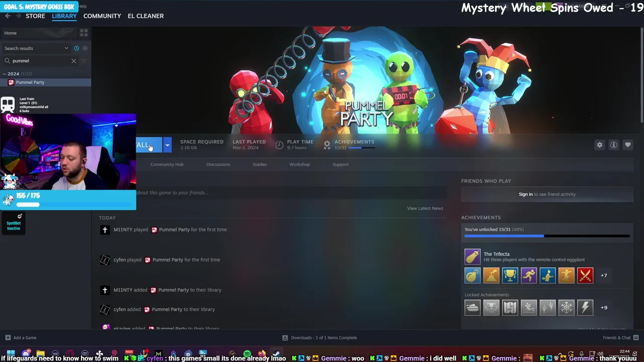Viewport: 644px width, 362px height.
Task: Click M11NTY avatar in played activity
Action: coord(105,230)
